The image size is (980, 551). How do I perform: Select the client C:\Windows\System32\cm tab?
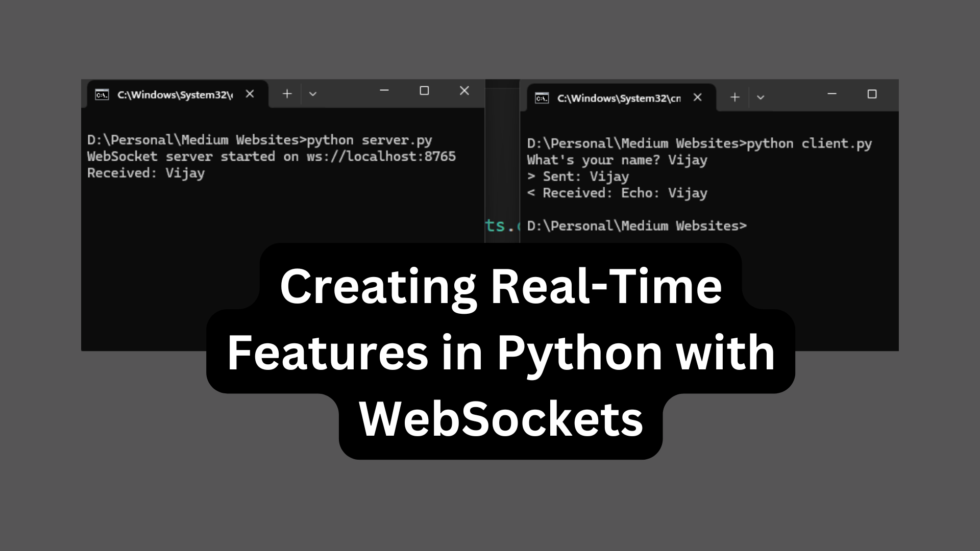pyautogui.click(x=618, y=98)
